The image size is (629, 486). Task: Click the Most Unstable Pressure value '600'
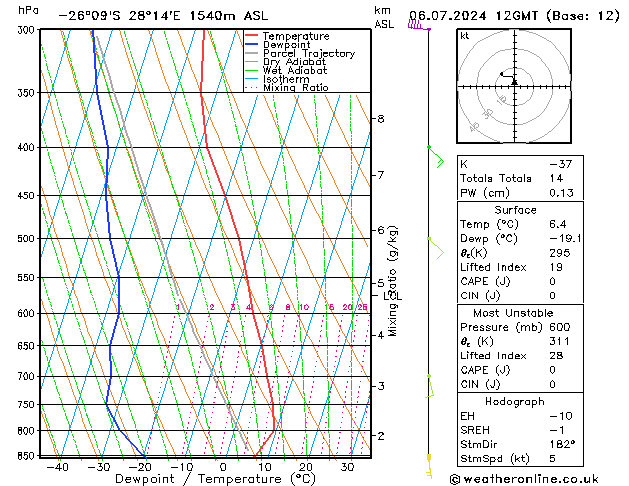pos(560,327)
